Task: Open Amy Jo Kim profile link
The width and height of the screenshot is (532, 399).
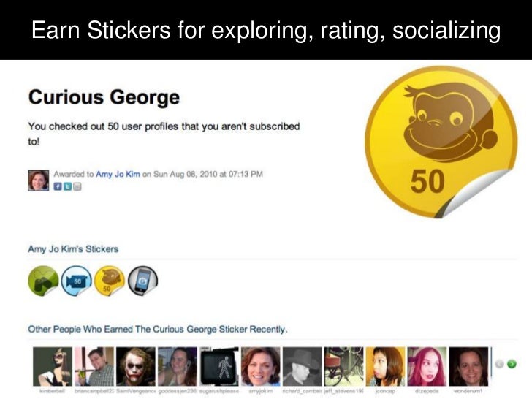Action: tap(118, 174)
